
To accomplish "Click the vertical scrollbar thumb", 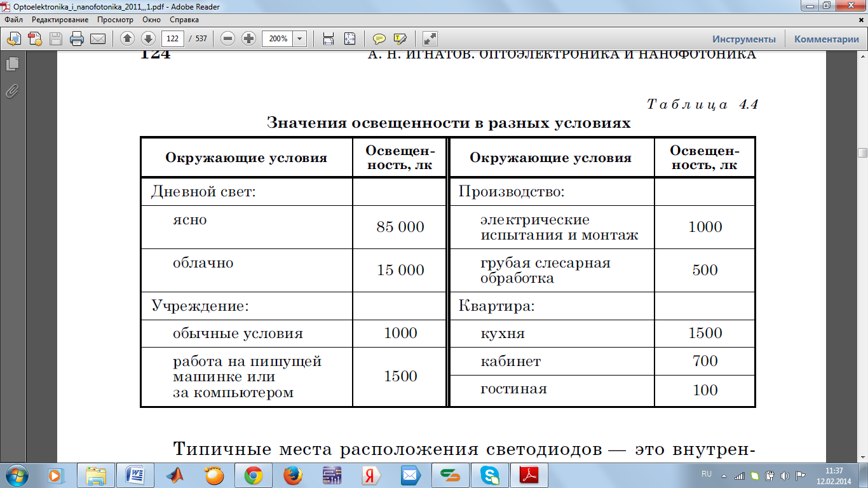I will pyautogui.click(x=862, y=152).
